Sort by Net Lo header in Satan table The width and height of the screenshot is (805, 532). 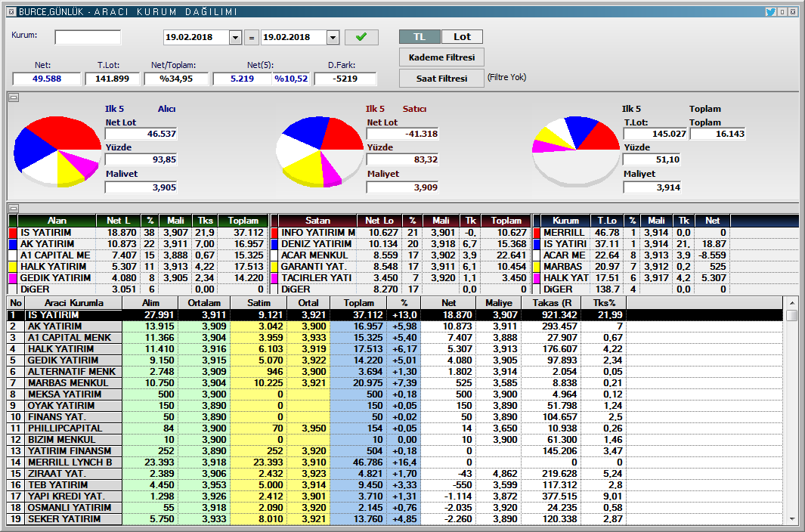pyautogui.click(x=379, y=221)
